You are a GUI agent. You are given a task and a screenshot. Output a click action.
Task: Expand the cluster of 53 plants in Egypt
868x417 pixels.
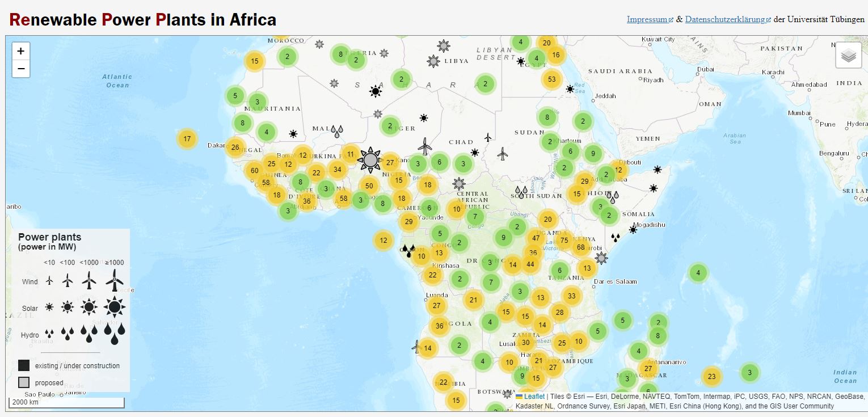point(551,79)
